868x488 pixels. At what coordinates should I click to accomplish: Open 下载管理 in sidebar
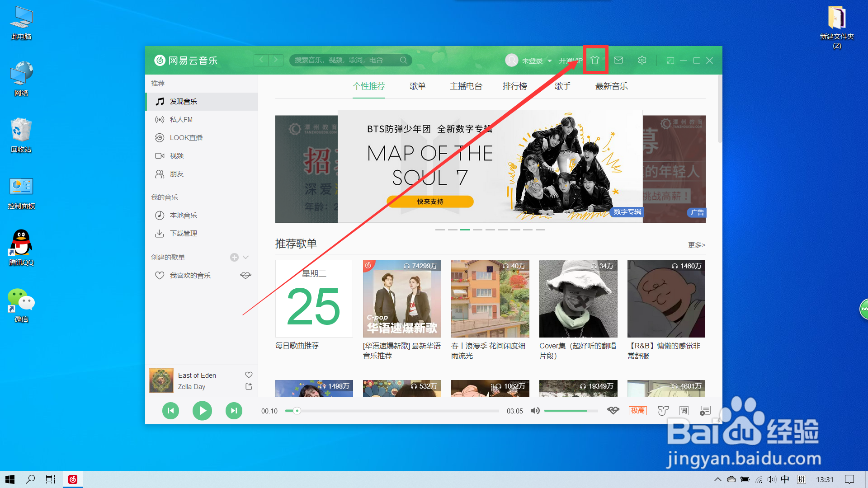202,234
